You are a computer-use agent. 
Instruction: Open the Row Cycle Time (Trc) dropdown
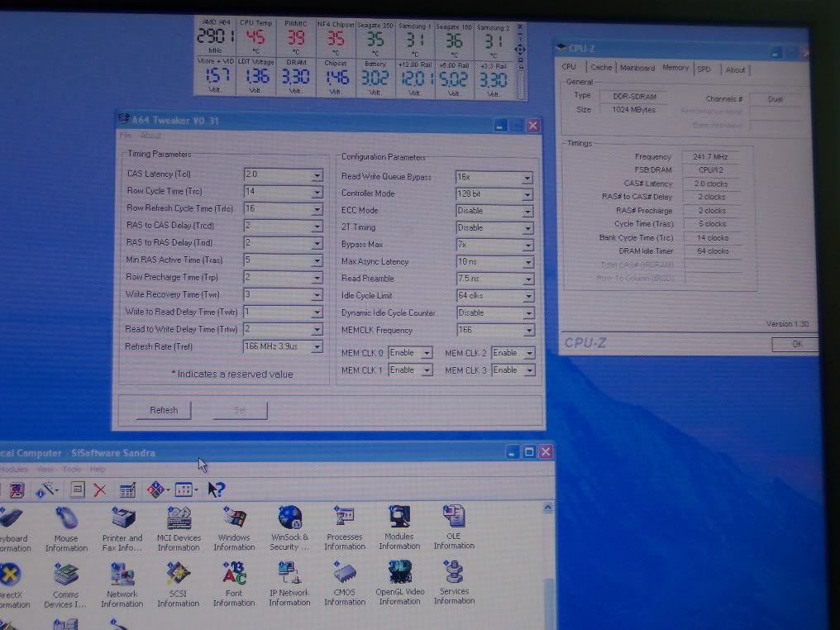tap(317, 193)
